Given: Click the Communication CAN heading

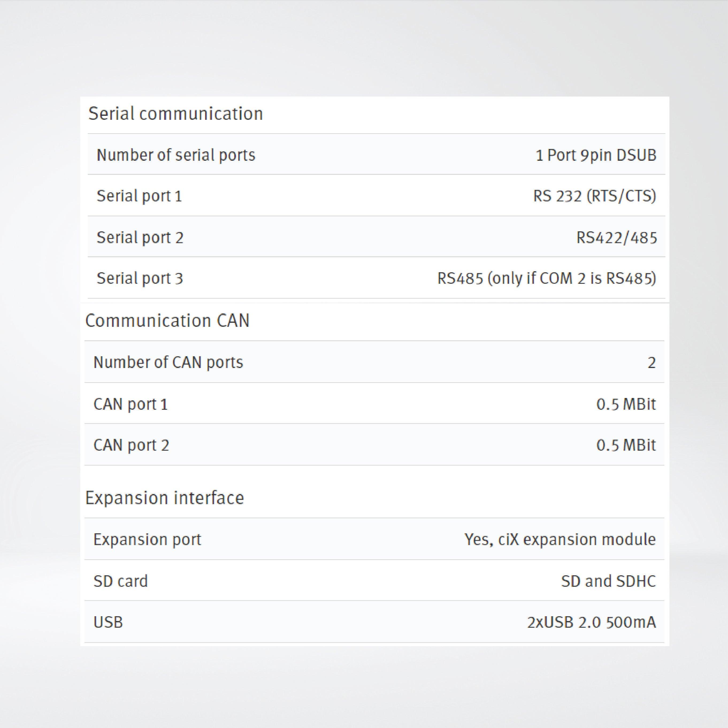Looking at the screenshot, I should (x=167, y=321).
